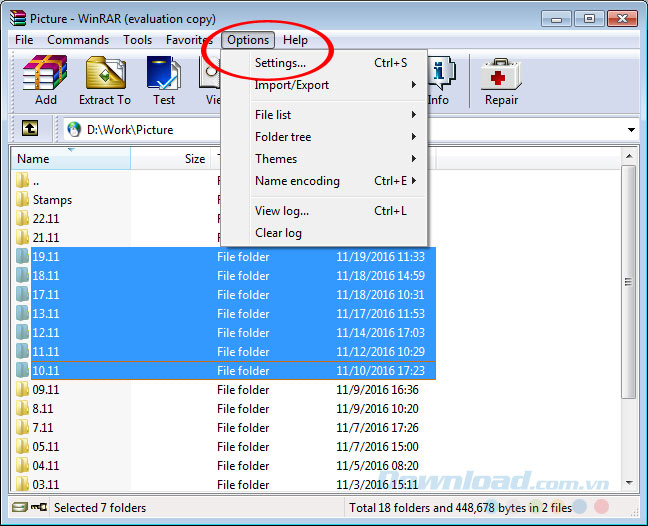Image resolution: width=648 pixels, height=526 pixels.
Task: Open the Help menu
Action: (295, 40)
